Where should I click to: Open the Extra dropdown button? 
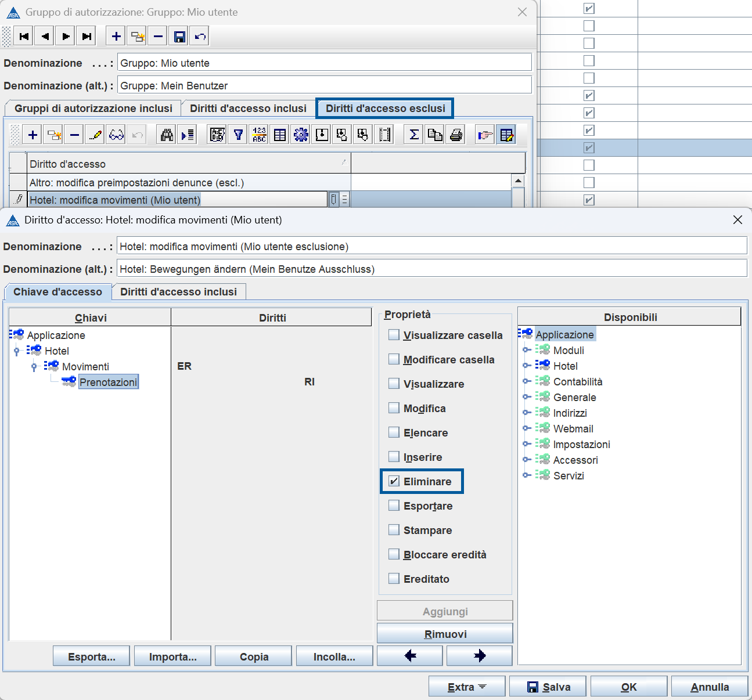tap(467, 687)
